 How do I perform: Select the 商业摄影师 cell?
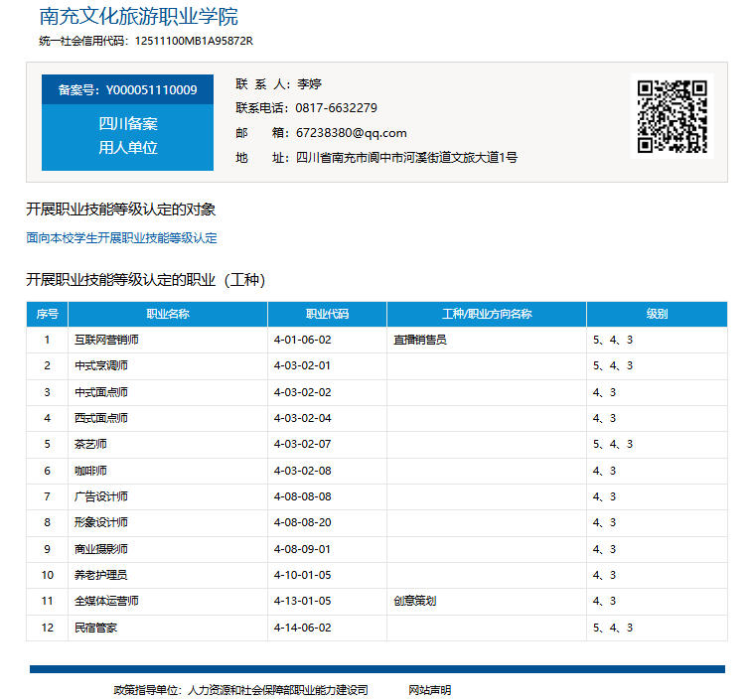(168, 550)
